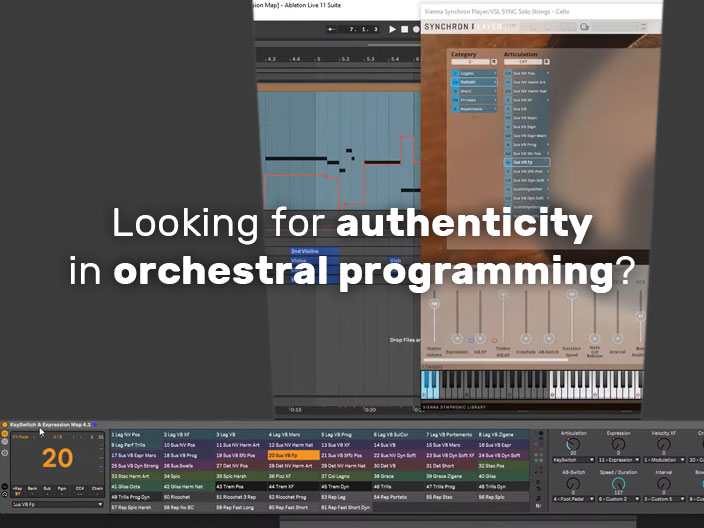Select Short in Synchron Category list

click(x=474, y=91)
